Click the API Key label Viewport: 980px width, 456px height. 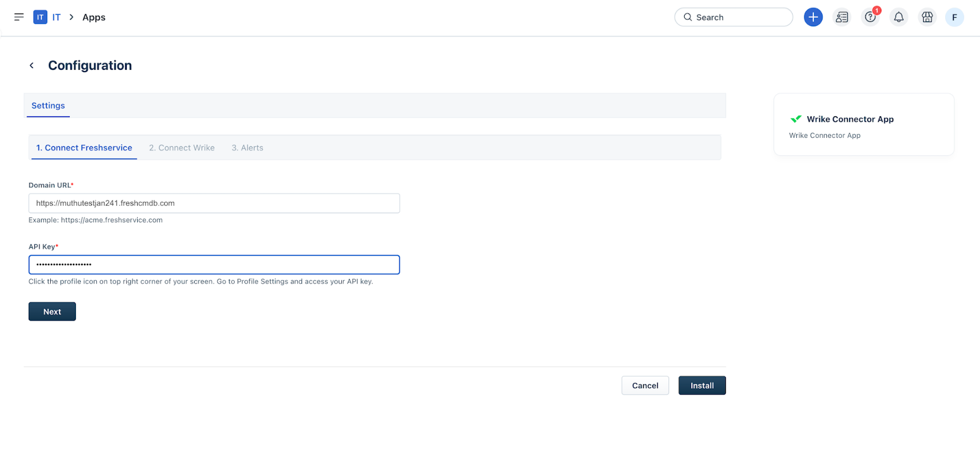tap(43, 247)
